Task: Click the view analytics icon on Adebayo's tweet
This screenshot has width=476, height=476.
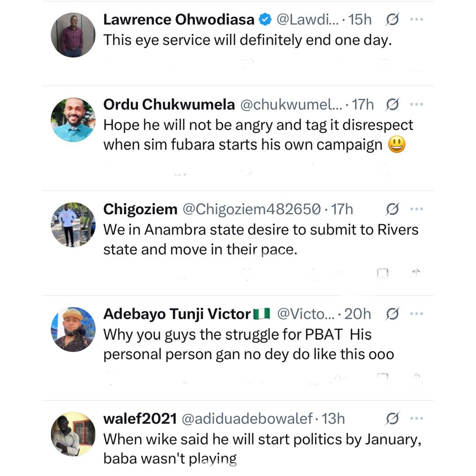Action: pyautogui.click(x=392, y=314)
